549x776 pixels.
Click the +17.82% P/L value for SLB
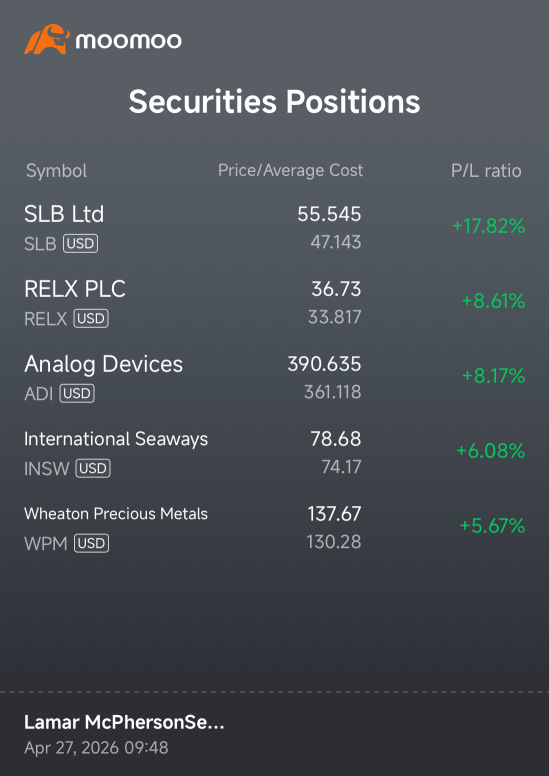(x=488, y=226)
